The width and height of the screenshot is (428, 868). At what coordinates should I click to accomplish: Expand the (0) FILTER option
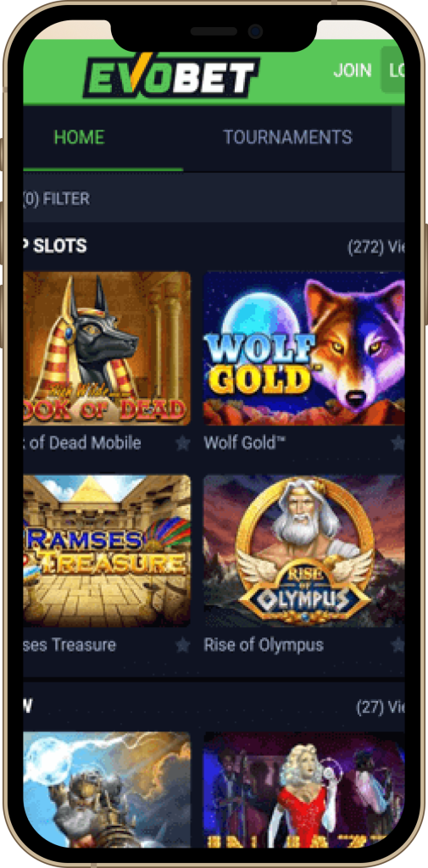tap(56, 198)
